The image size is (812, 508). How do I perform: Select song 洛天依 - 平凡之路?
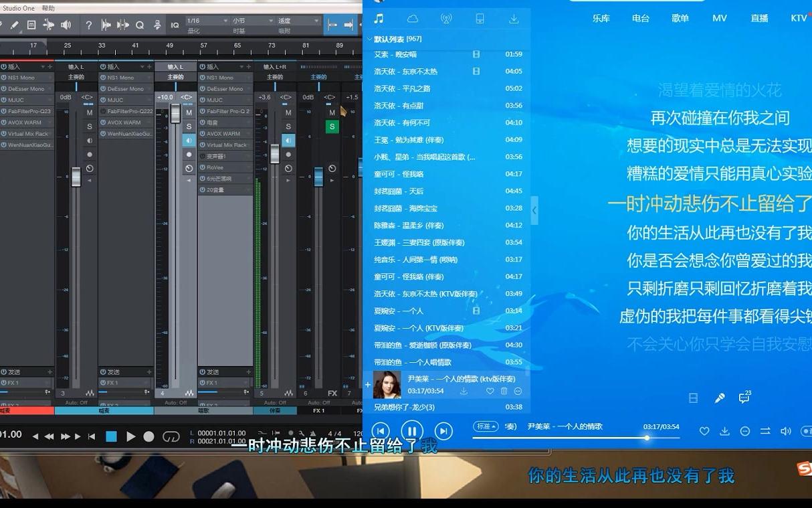(x=447, y=88)
